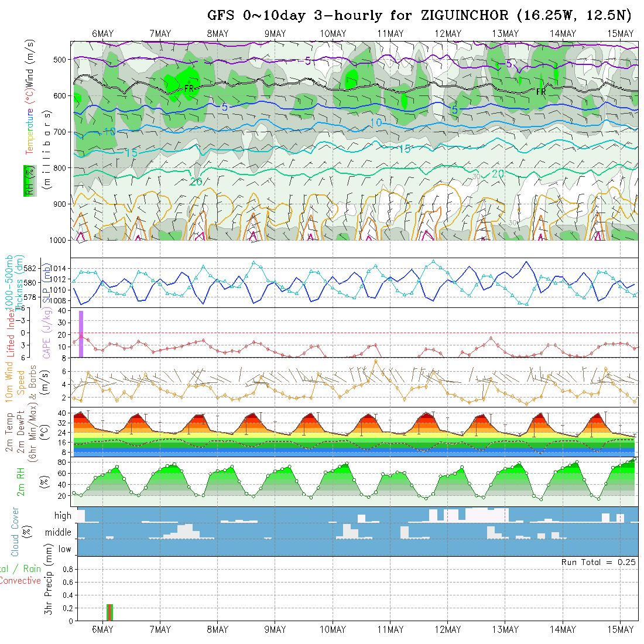Click the green RH legend swatch
Screen dimensions: 644x644
28,180
